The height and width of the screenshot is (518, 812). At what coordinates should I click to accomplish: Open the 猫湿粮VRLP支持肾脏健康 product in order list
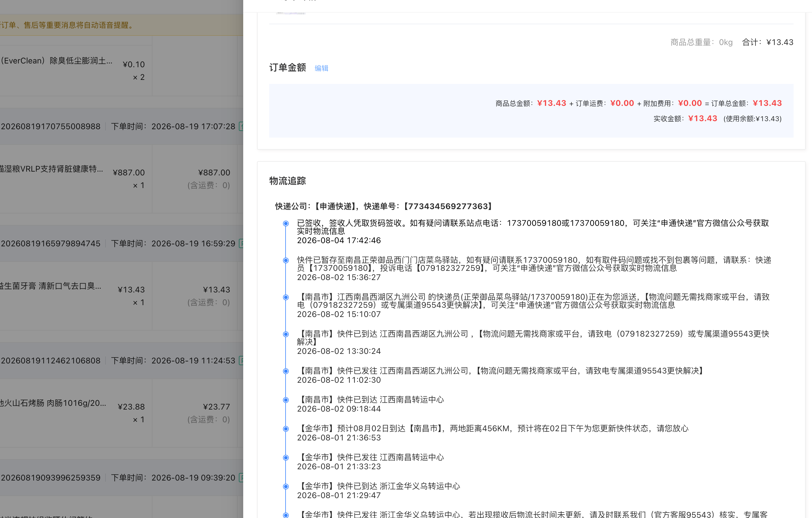click(51, 169)
